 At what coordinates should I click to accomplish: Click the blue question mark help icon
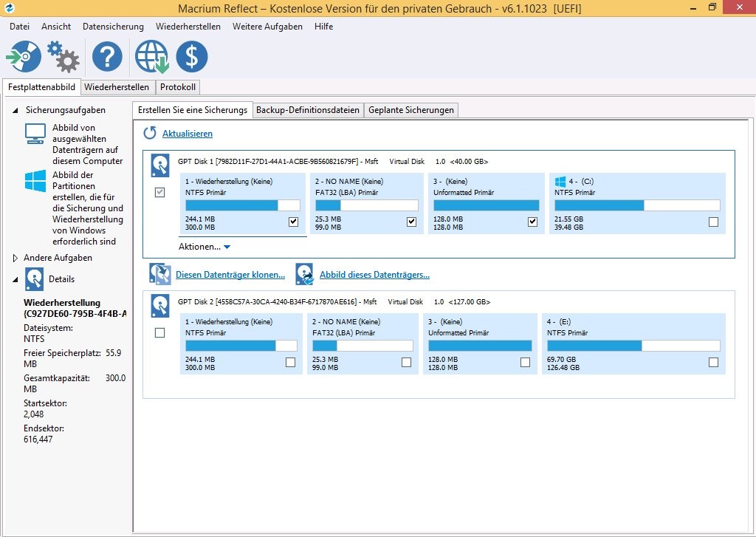[107, 56]
